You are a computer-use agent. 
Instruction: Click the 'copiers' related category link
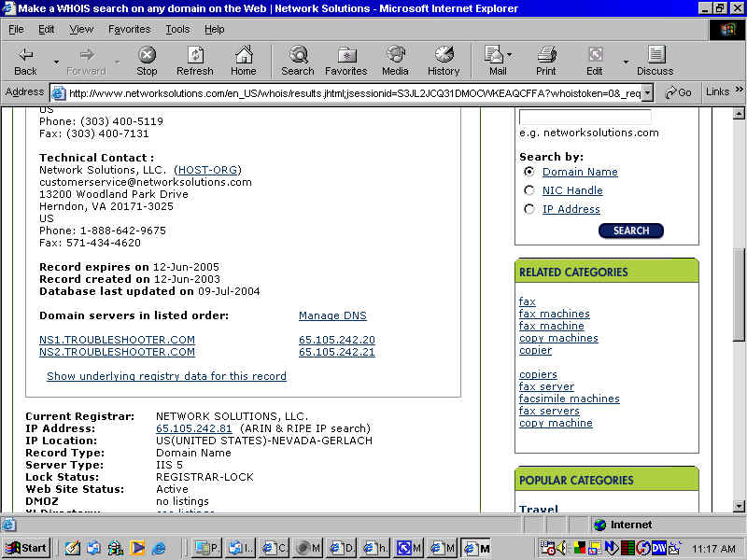click(x=538, y=375)
